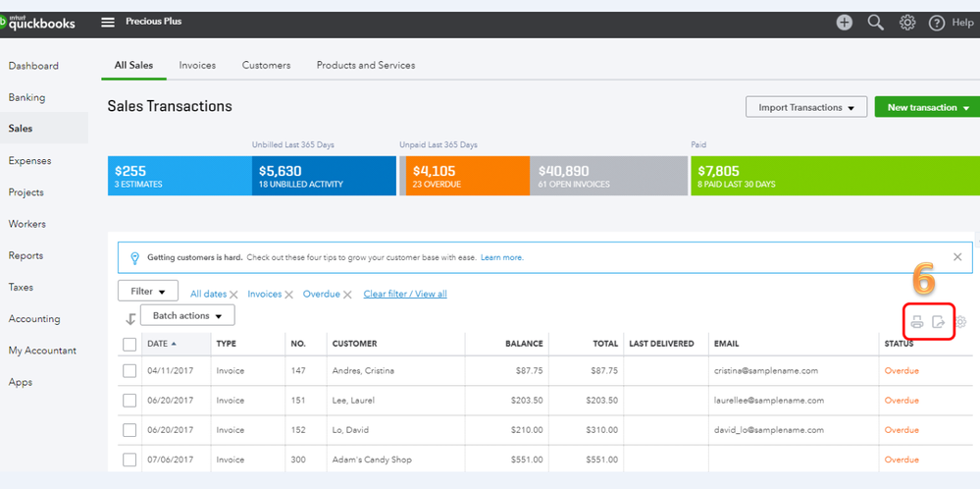Image resolution: width=980 pixels, height=489 pixels.
Task: Dismiss the Getting customers tip banner
Action: pyautogui.click(x=956, y=257)
